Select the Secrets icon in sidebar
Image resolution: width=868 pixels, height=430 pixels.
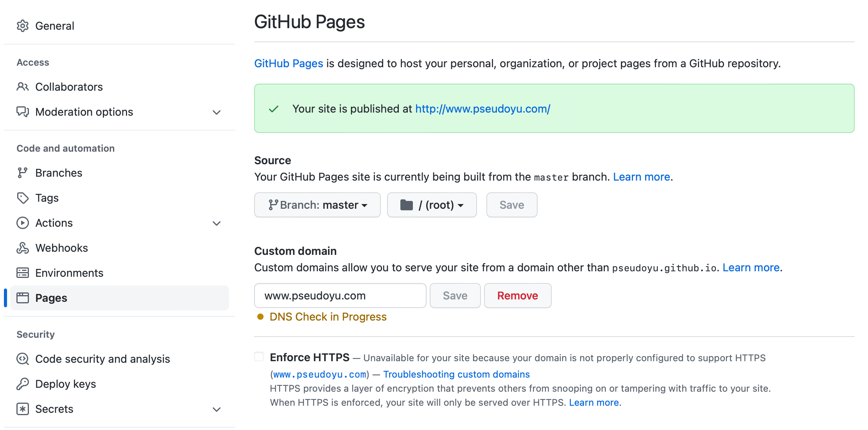[x=23, y=408]
